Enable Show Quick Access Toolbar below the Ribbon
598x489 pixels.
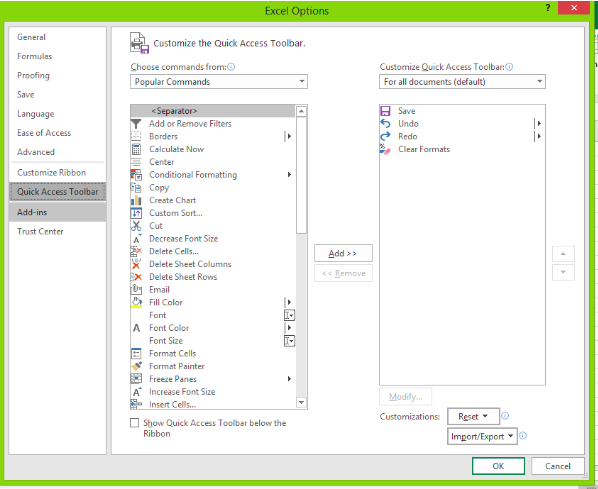tap(134, 423)
